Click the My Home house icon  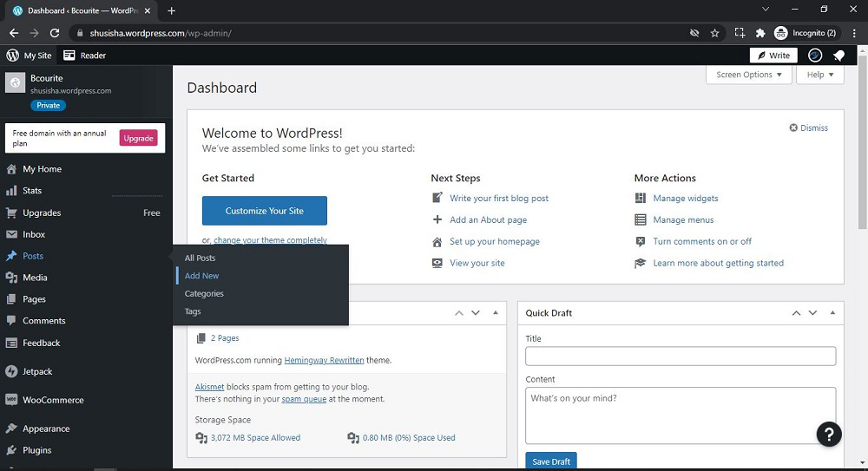click(x=11, y=169)
